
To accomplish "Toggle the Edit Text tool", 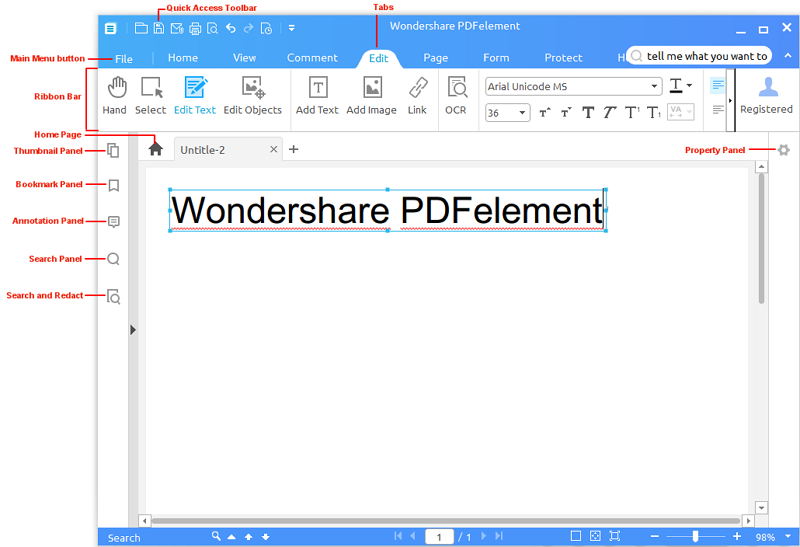I will tap(195, 96).
